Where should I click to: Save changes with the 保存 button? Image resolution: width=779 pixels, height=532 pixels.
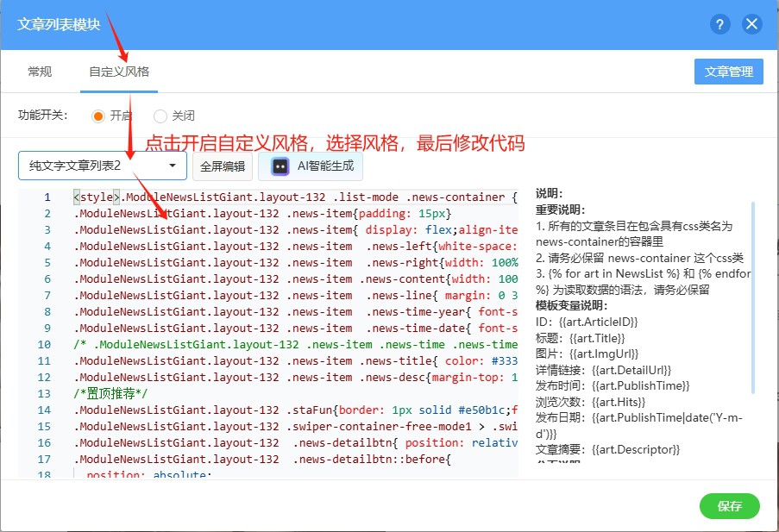(x=729, y=506)
